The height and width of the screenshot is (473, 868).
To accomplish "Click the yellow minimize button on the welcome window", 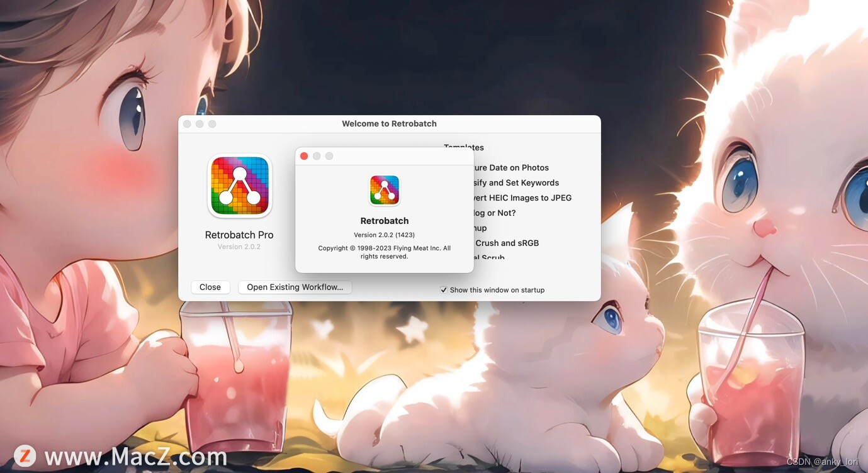I will coord(200,124).
